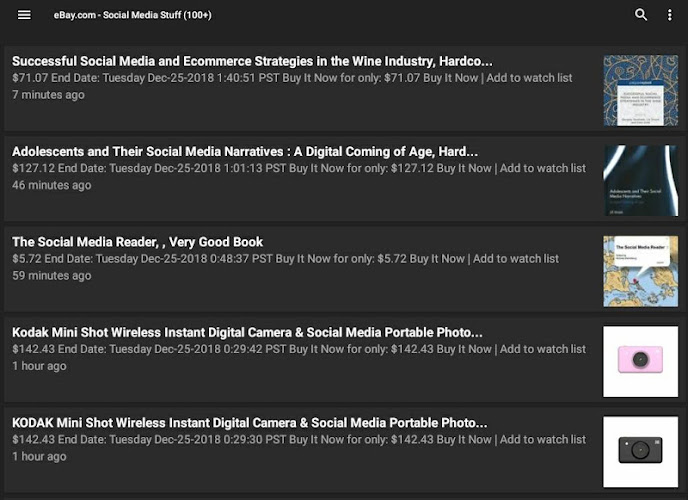This screenshot has width=688, height=500.
Task: Click the '46 minutes ago' timestamp
Action: click(52, 185)
